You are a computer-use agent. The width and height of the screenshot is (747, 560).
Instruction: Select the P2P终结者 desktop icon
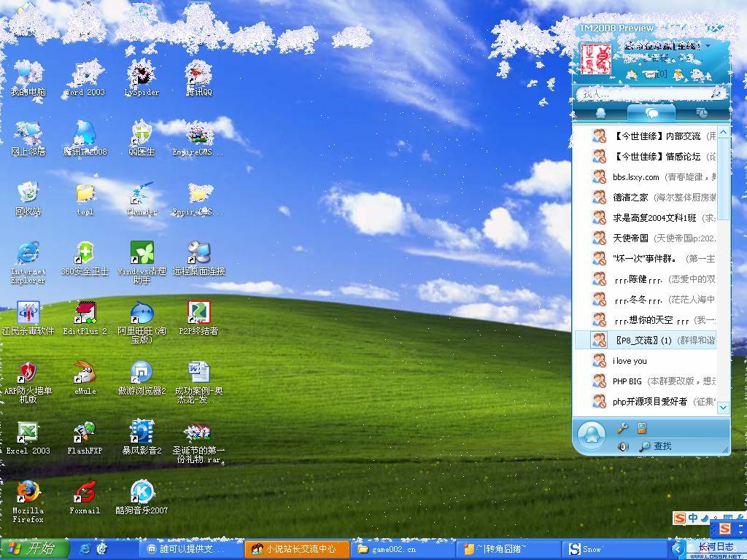click(198, 319)
